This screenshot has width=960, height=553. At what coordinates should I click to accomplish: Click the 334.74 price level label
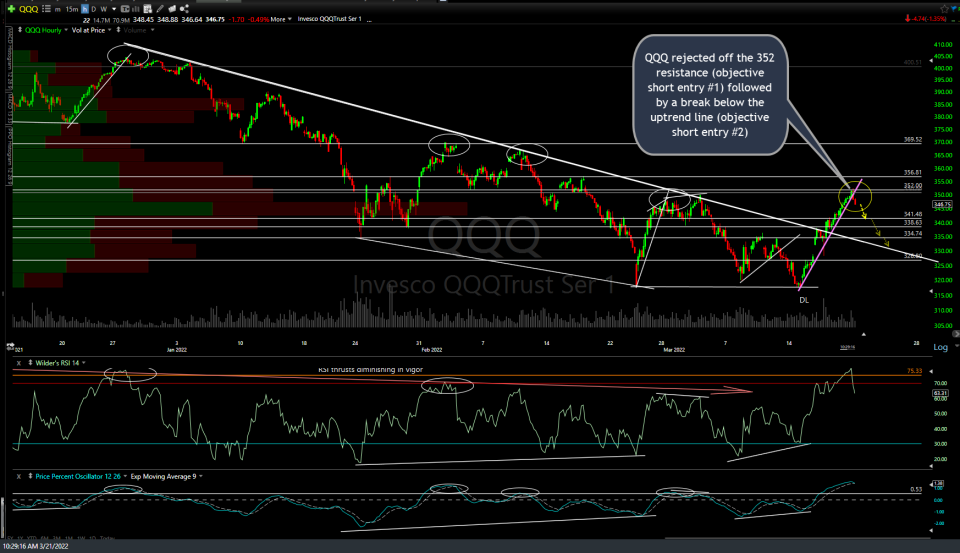913,234
